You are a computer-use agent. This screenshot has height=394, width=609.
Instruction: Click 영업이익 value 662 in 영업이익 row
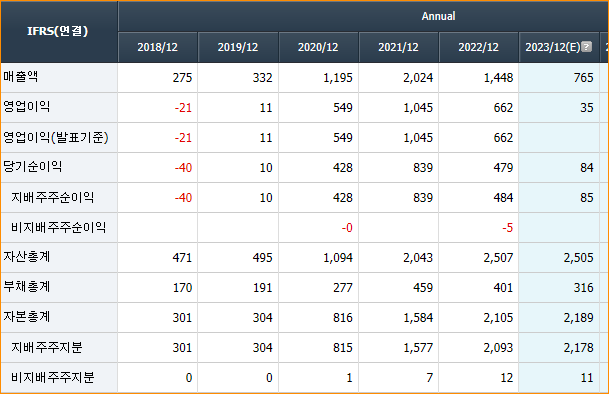[503, 108]
